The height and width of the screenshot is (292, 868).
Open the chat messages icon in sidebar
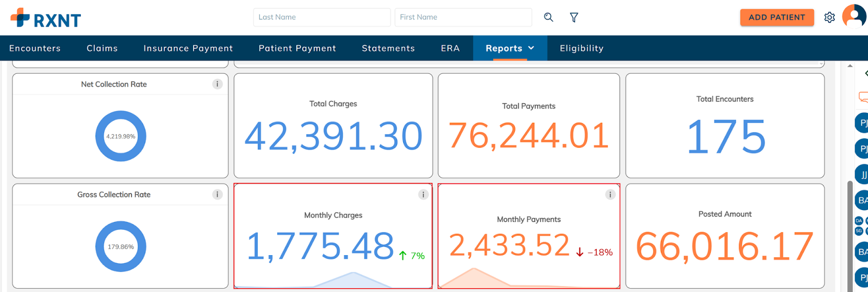(x=863, y=97)
